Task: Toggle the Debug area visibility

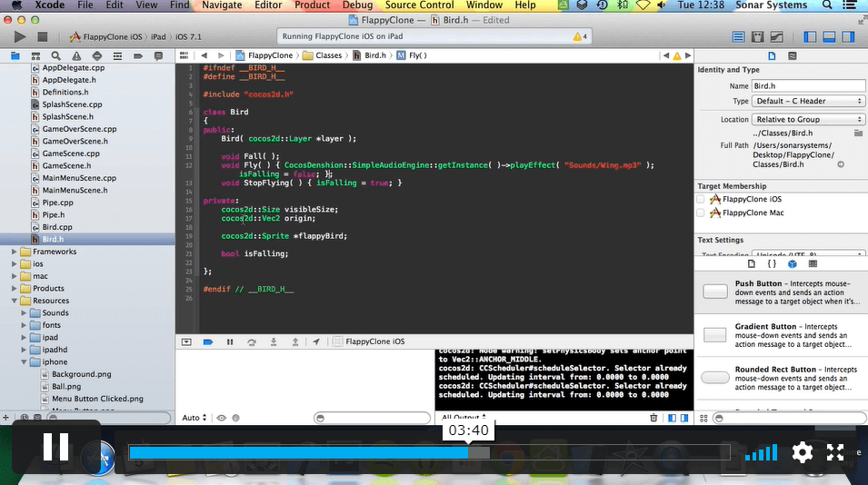Action: (x=829, y=37)
